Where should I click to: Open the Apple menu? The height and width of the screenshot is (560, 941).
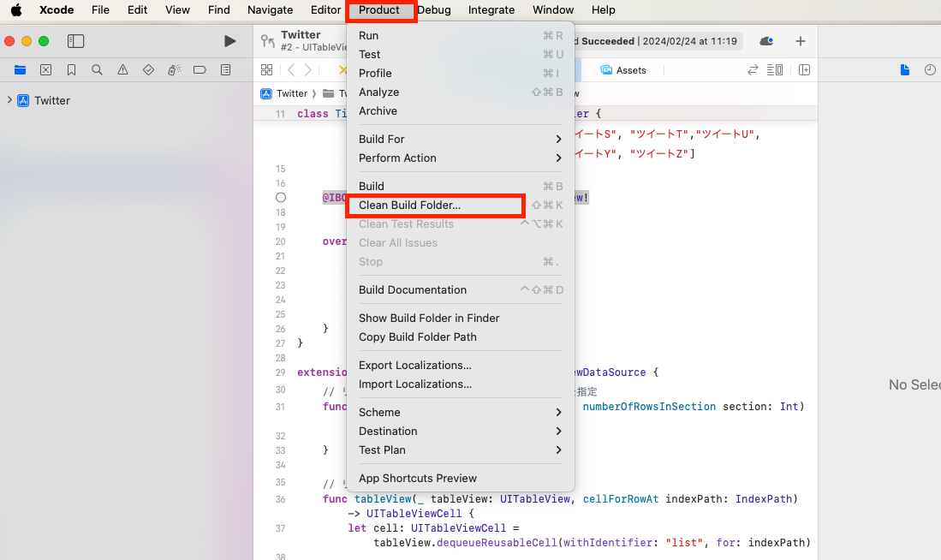click(x=16, y=9)
